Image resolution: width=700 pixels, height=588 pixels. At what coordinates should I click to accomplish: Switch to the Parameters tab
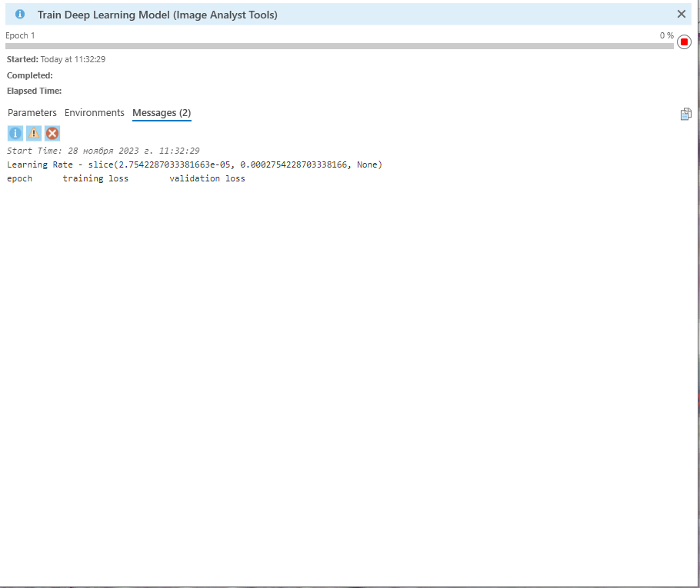(32, 112)
